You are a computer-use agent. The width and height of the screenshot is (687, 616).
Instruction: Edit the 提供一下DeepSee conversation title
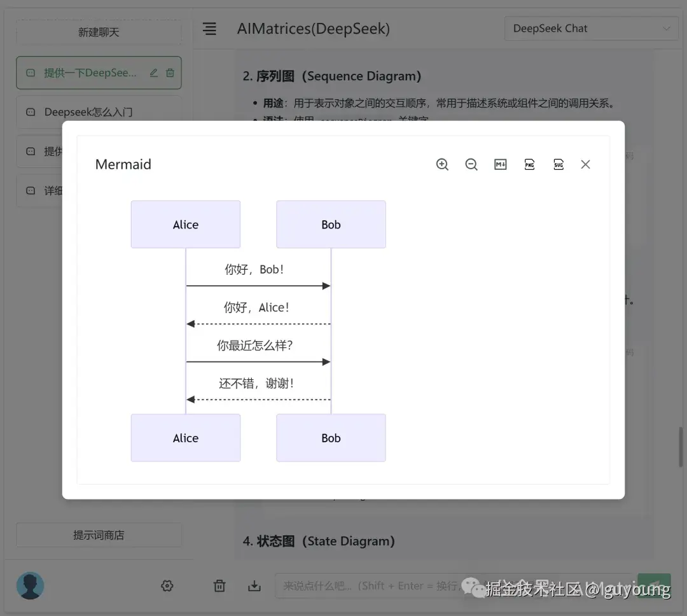[153, 73]
